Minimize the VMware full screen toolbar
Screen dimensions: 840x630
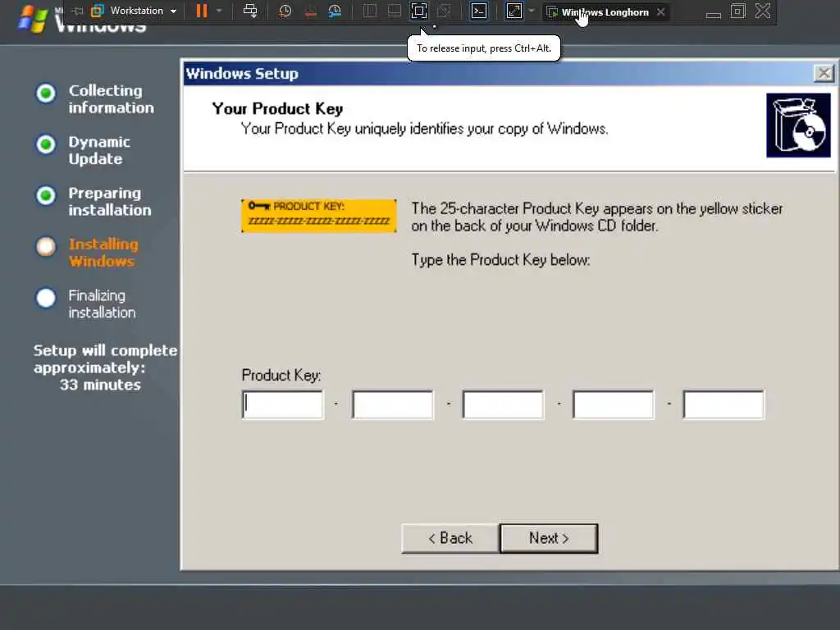tap(714, 15)
